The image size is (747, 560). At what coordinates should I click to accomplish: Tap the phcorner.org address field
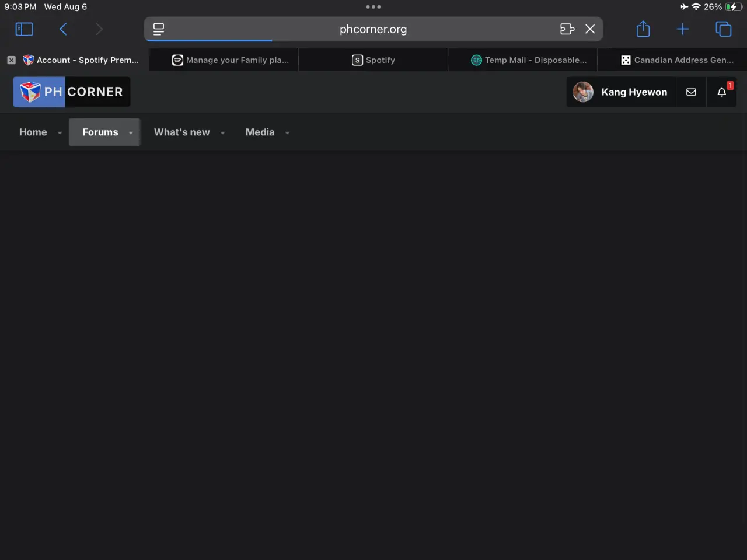(x=373, y=29)
